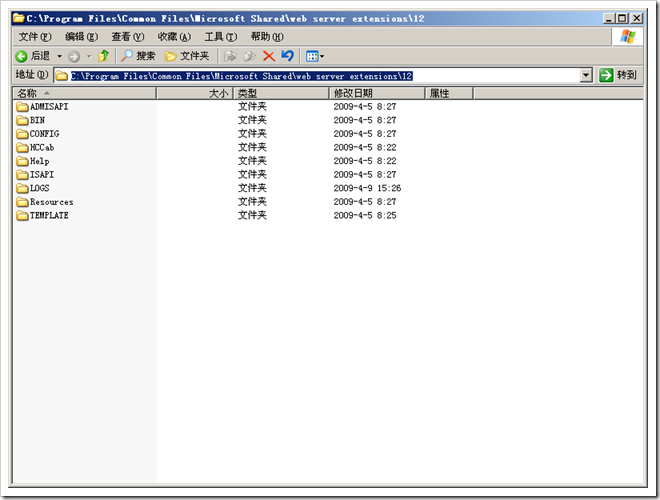Select the CONFIG folder icon

coord(22,134)
